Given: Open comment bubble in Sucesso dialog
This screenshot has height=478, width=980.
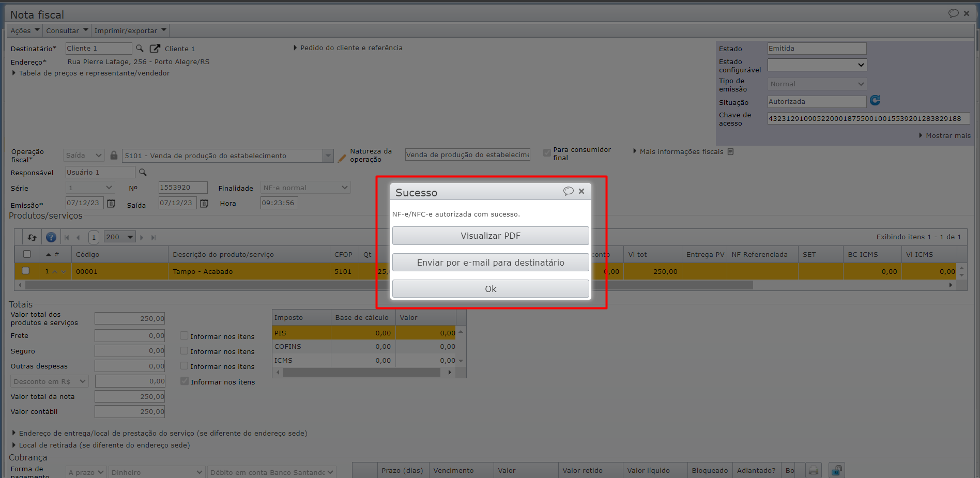Looking at the screenshot, I should click(568, 191).
